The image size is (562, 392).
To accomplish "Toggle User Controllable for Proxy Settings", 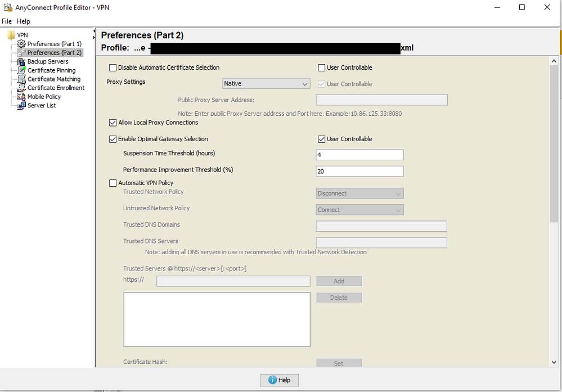I will tap(321, 84).
